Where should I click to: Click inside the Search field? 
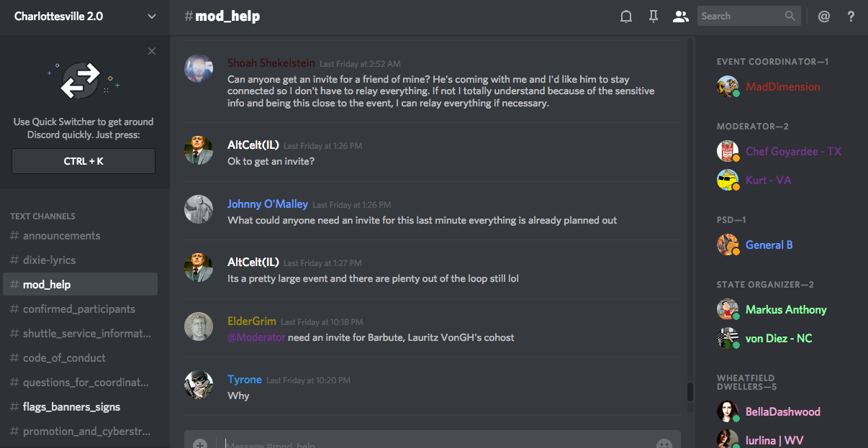pyautogui.click(x=741, y=16)
